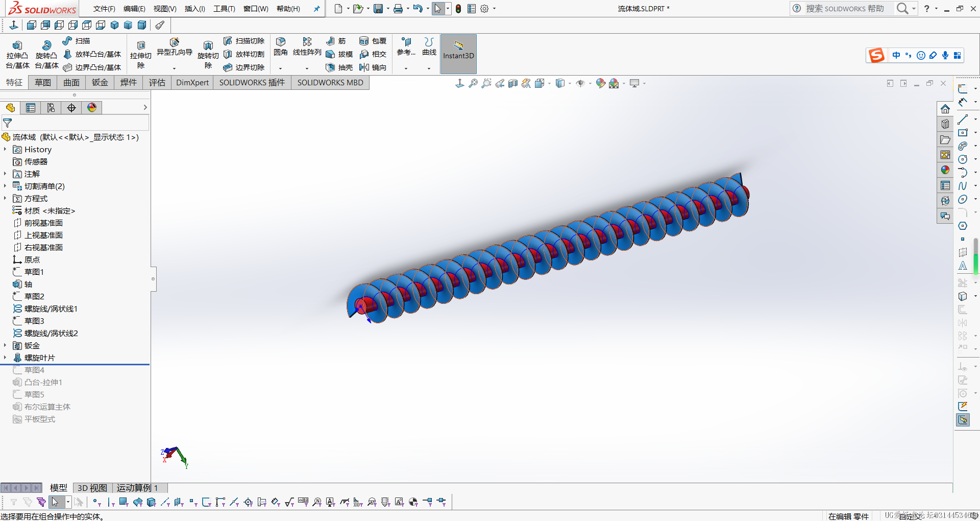
Task: Expand the 钣金 feature node
Action: pos(5,345)
